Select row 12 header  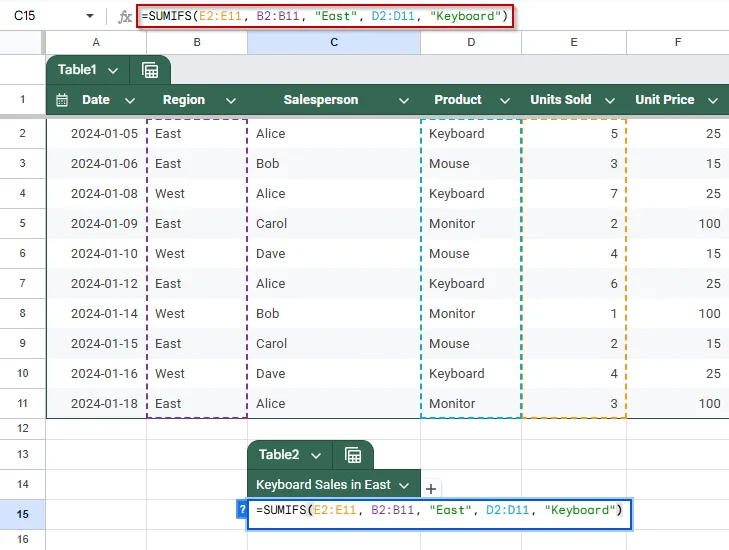pyautogui.click(x=22, y=429)
